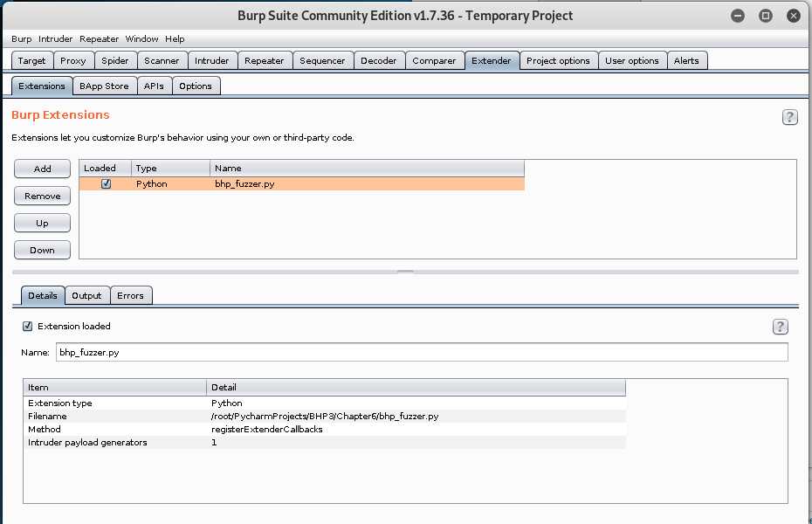812x524 pixels.
Task: Select the bhp_fuzzer.py name cell
Action: pos(368,183)
